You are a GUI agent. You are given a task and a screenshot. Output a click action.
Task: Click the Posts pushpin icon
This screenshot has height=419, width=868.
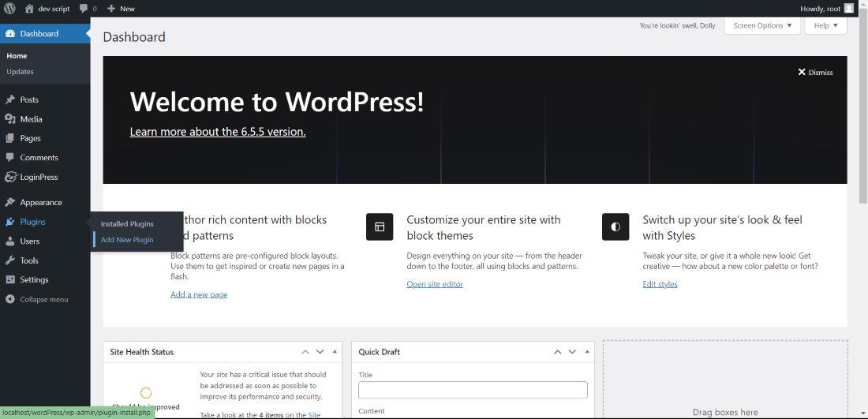click(x=10, y=99)
